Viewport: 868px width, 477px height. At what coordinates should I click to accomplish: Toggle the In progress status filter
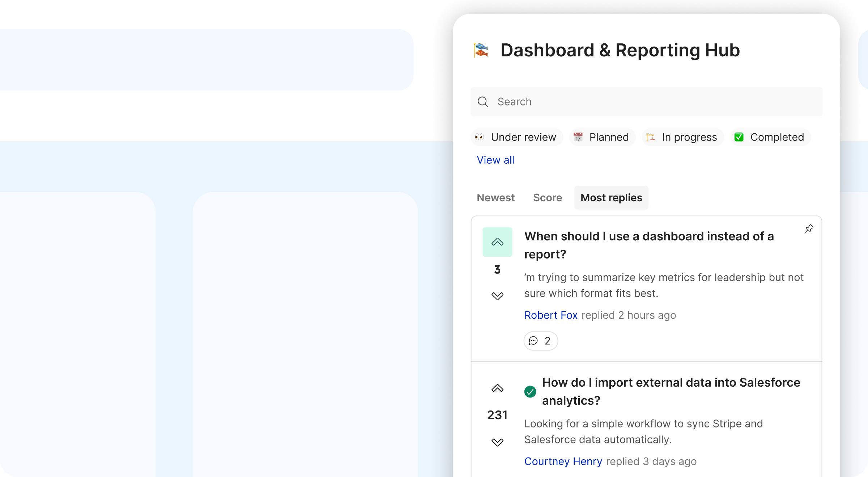click(x=682, y=137)
